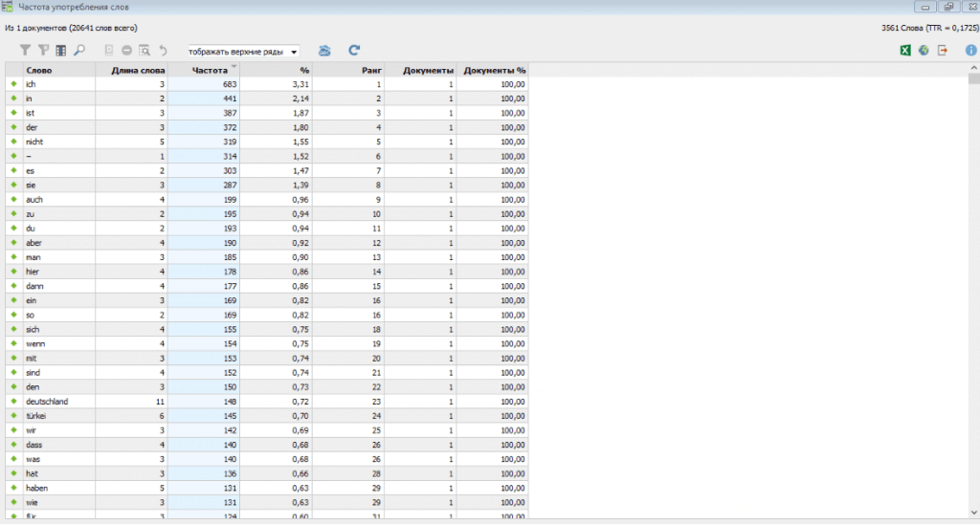Click the gray minus circle icon
The width and height of the screenshot is (980, 525).
127,50
